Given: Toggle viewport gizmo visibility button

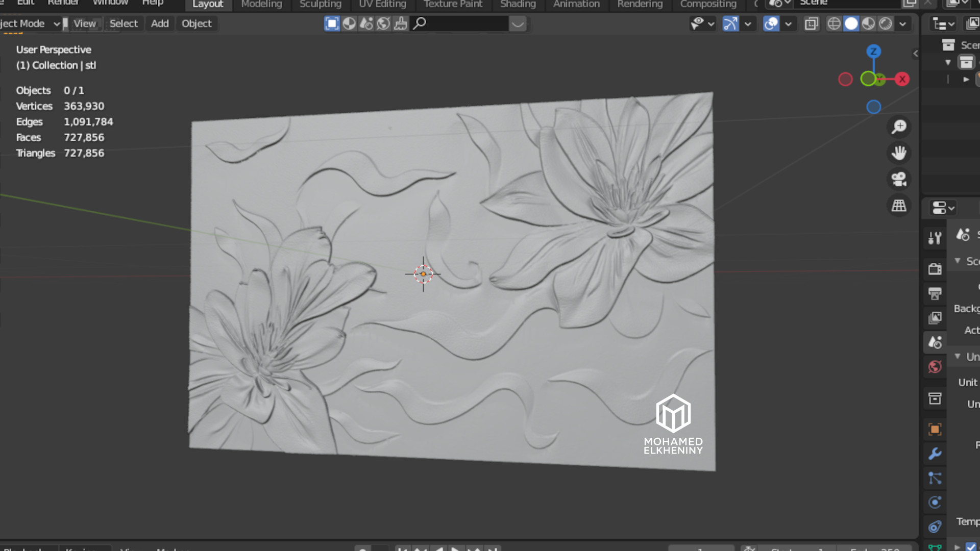Looking at the screenshot, I should tap(730, 23).
